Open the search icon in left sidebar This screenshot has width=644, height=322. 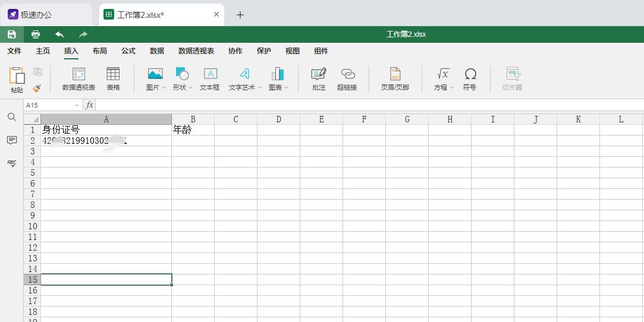point(12,117)
